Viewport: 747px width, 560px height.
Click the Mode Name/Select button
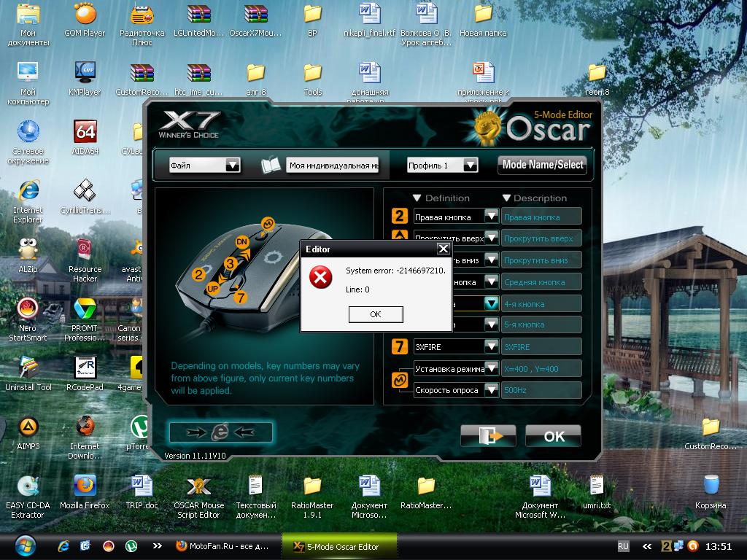543,165
